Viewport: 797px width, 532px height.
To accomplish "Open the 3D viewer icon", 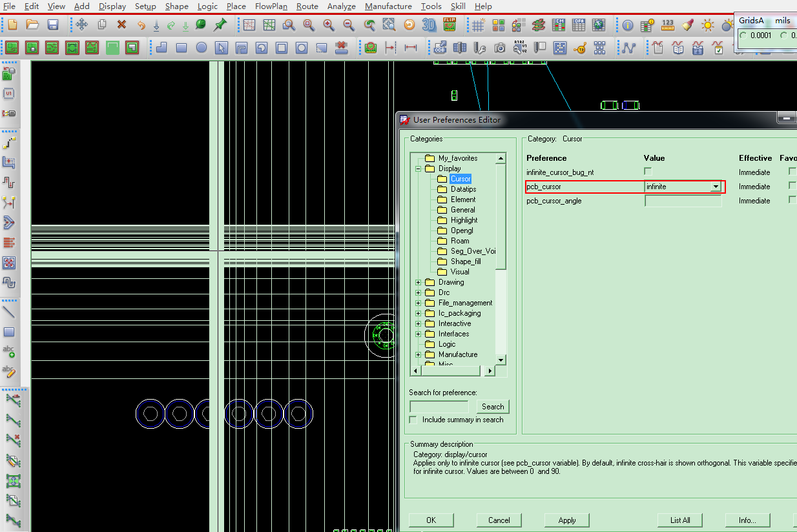I will tap(429, 25).
